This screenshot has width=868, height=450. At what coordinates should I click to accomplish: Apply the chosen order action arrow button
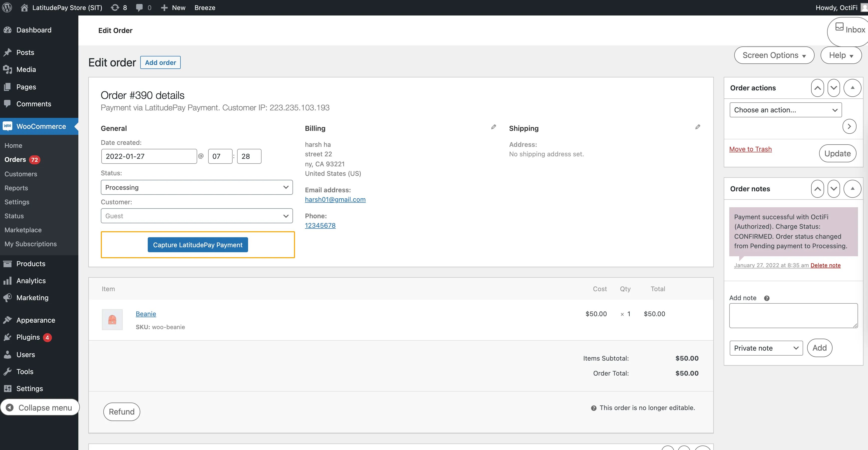(x=849, y=126)
